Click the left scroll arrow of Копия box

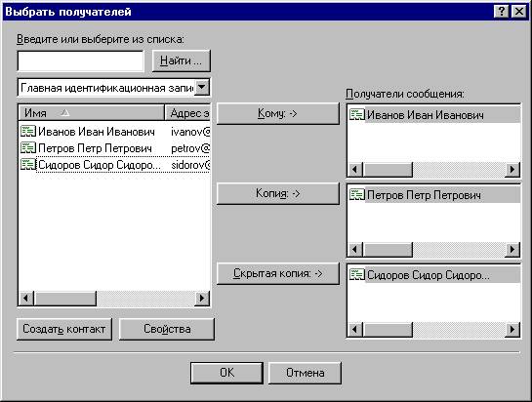355,250
